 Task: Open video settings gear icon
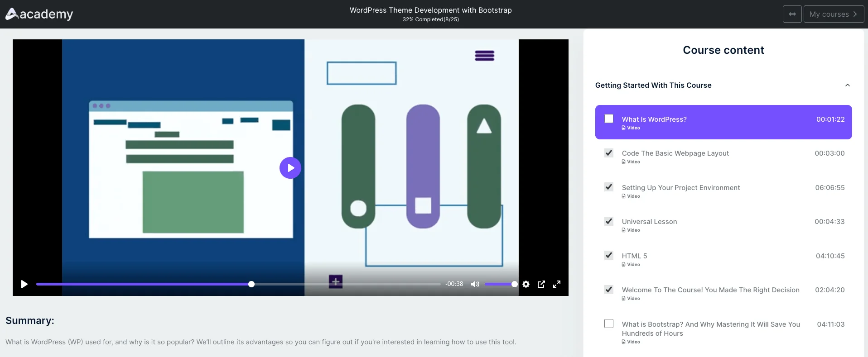coord(526,284)
